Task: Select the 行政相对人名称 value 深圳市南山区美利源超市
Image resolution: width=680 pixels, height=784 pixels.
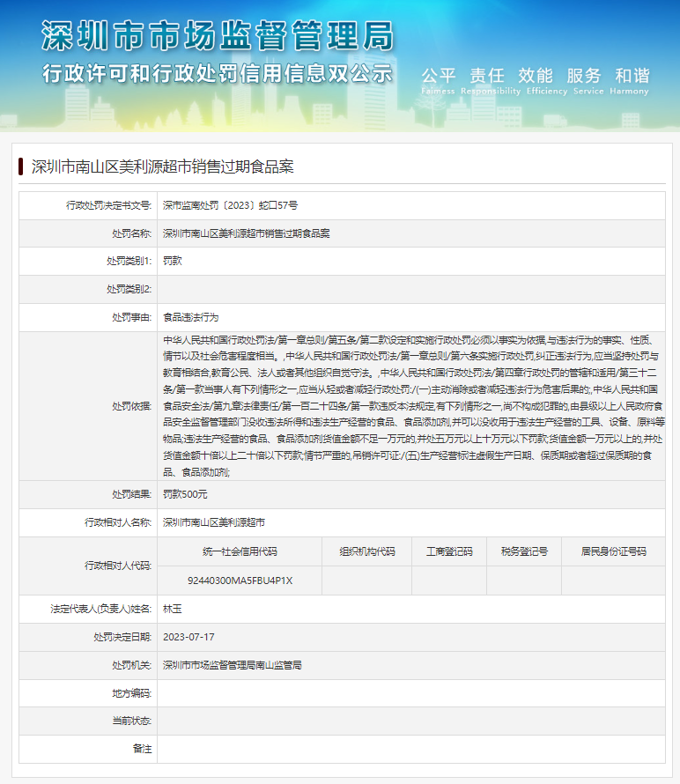Action: point(213,522)
